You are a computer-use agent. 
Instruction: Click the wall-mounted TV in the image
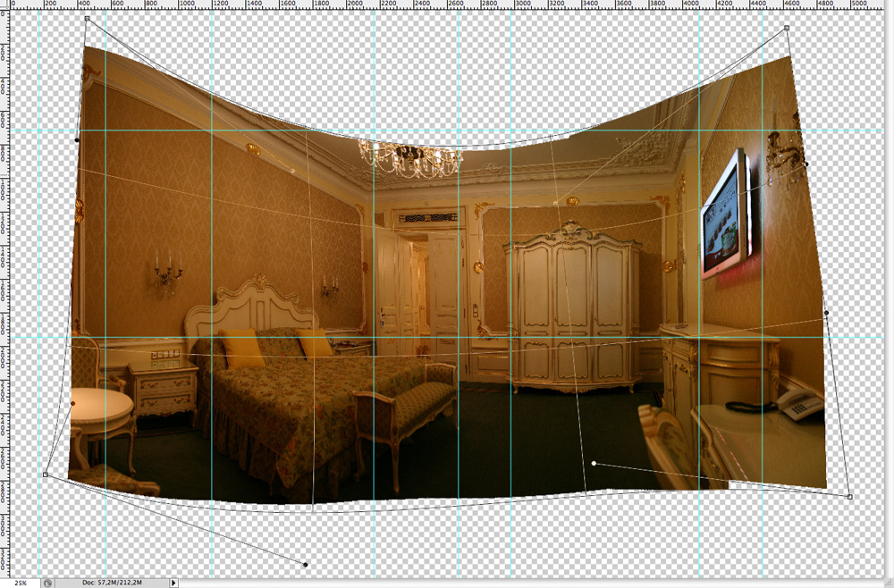(x=726, y=213)
